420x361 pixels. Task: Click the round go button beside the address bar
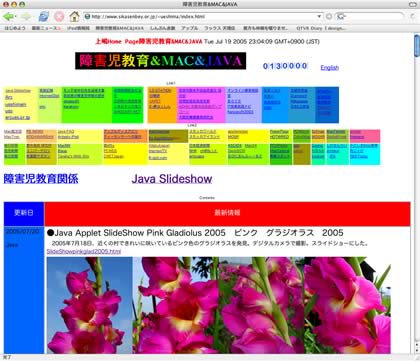pyautogui.click(x=329, y=16)
